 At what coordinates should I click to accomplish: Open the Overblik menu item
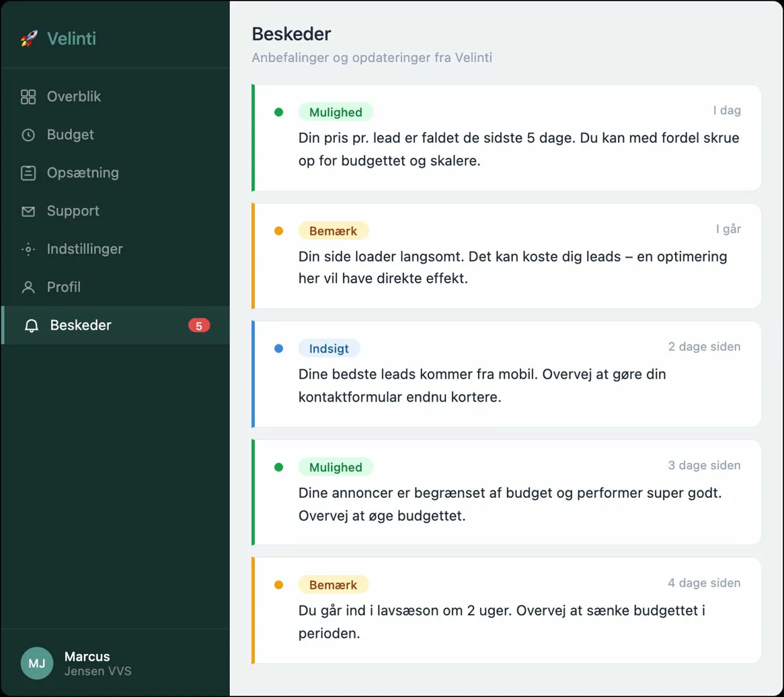[116, 97]
